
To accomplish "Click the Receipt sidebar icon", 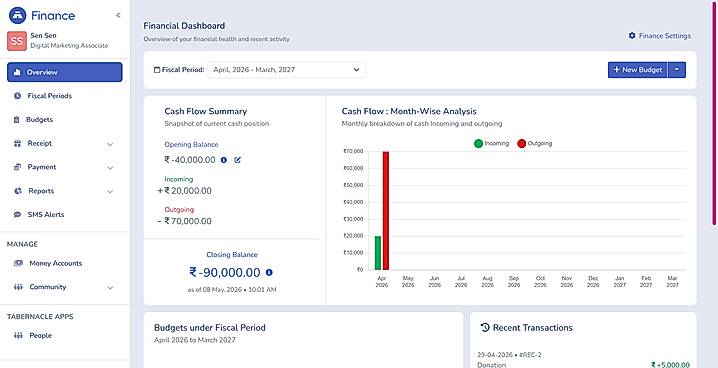I will (x=17, y=144).
